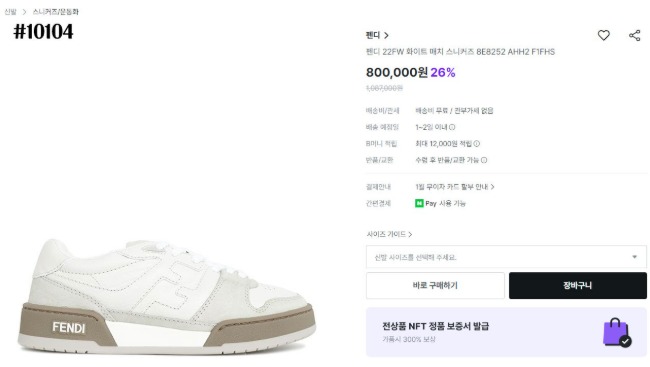Screen dimensions: 650x367
Task: Click the 신발 breadcrumb
Action: point(10,12)
